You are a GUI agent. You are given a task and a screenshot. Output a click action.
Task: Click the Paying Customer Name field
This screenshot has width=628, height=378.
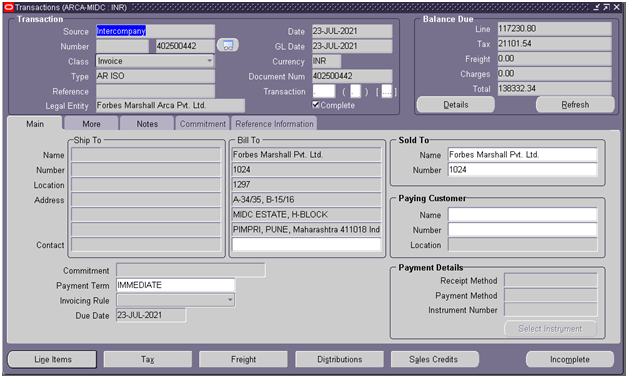[x=522, y=215]
